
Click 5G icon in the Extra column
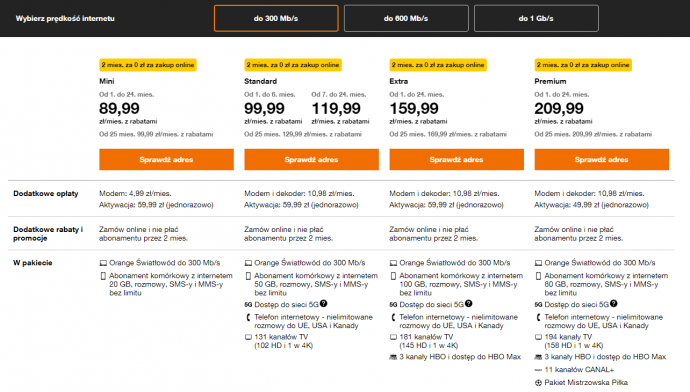click(x=393, y=304)
